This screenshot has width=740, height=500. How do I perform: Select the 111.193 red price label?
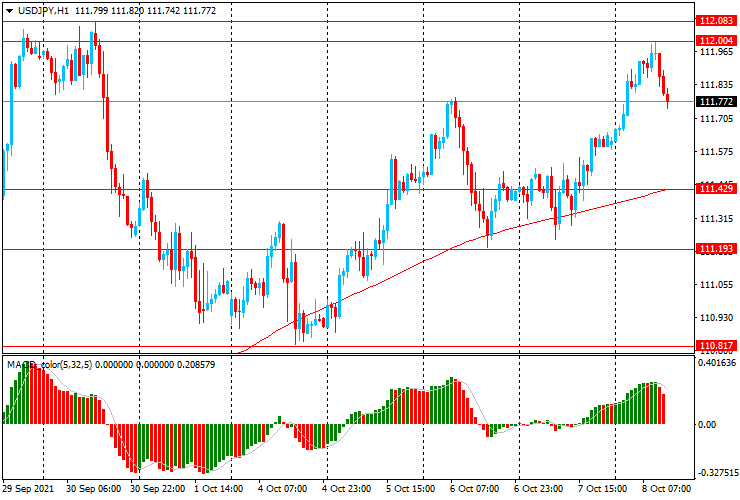click(716, 249)
